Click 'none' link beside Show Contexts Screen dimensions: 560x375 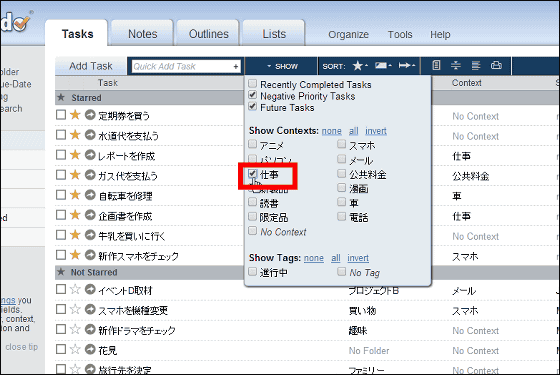pos(331,131)
